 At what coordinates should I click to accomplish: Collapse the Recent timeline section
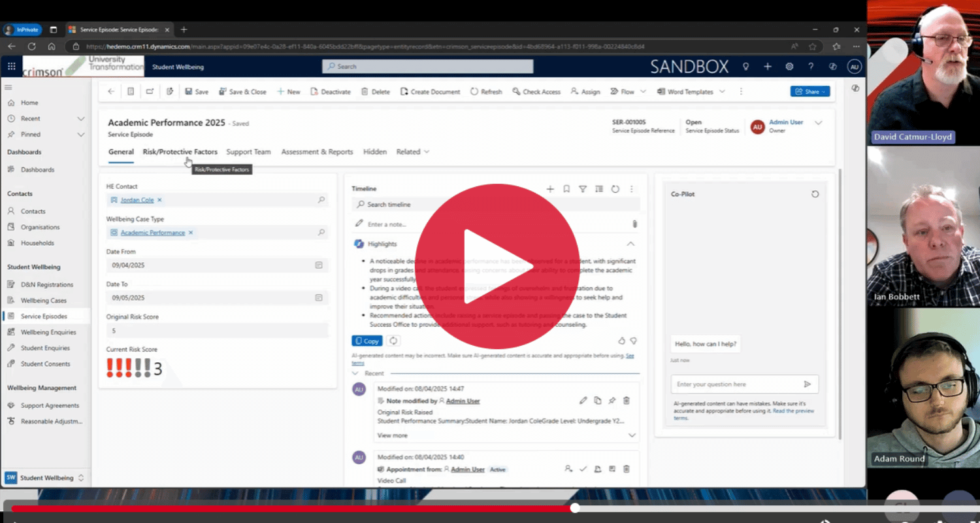pos(355,373)
